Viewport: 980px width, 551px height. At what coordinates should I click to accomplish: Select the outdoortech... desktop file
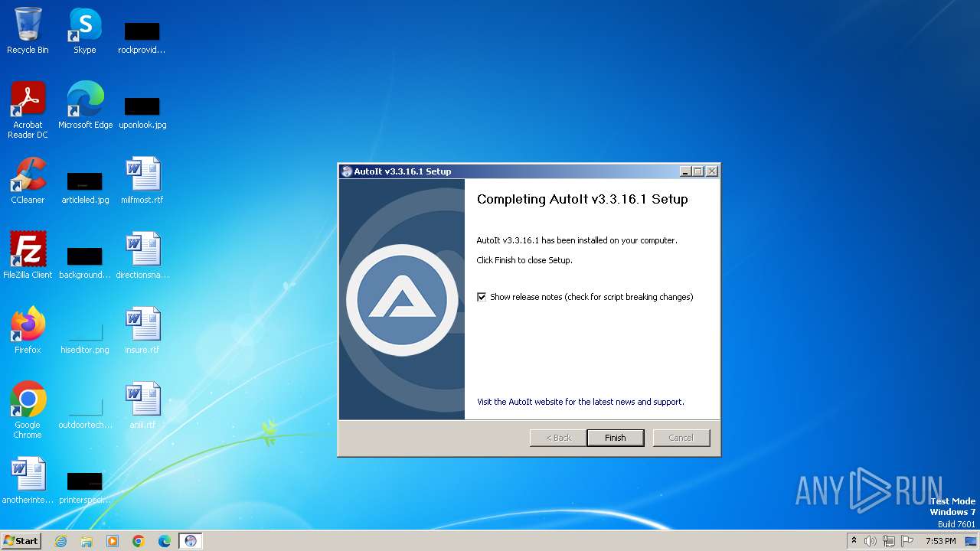pos(85,412)
